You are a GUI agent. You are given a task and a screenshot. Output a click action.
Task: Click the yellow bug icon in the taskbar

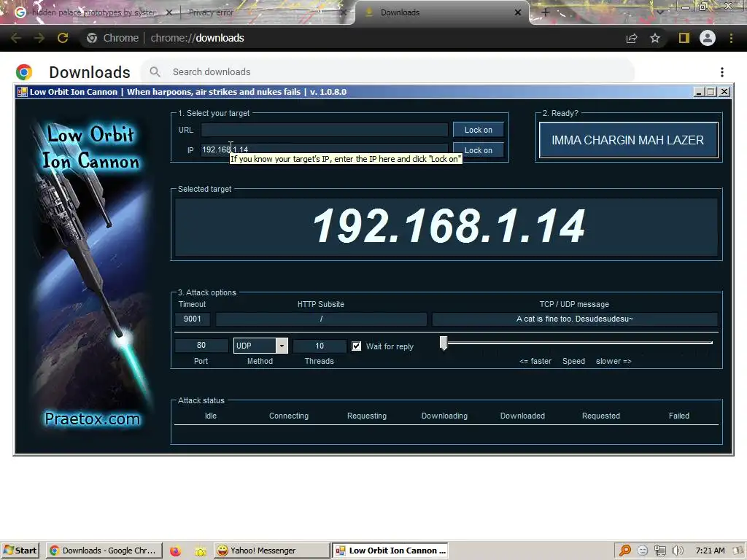(x=201, y=551)
